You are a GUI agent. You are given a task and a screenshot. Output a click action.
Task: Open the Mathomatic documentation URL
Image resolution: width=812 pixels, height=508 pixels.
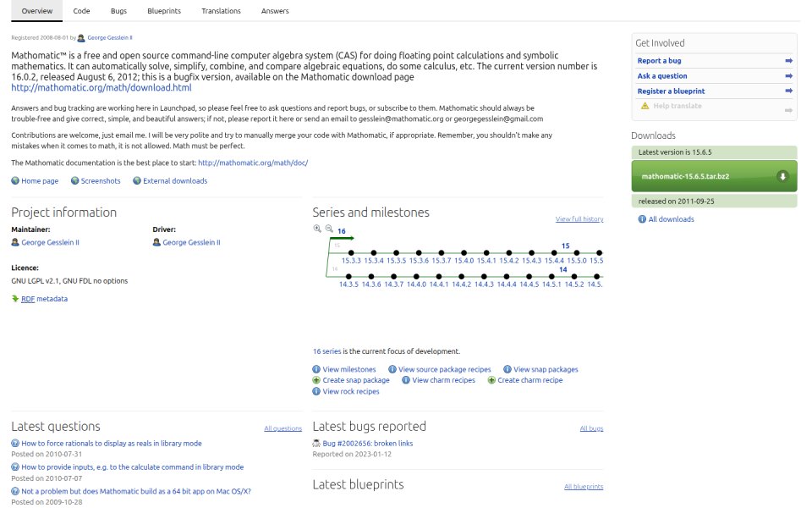253,163
